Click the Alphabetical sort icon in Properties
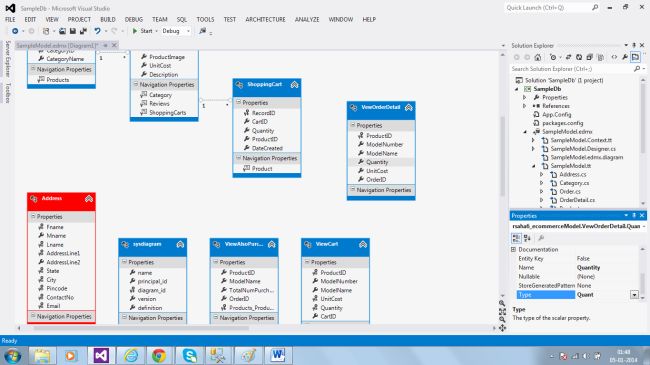This screenshot has height=365, width=650. coord(527,238)
